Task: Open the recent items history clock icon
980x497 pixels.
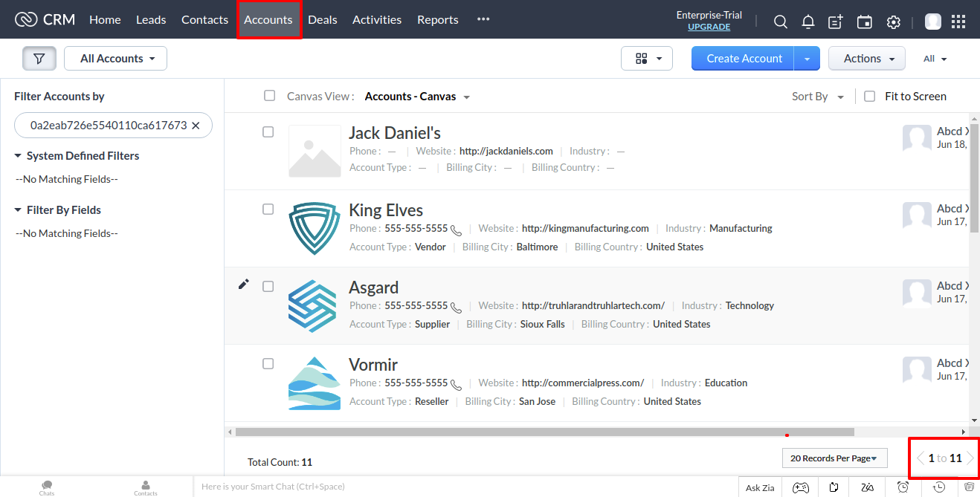Action: click(940, 487)
